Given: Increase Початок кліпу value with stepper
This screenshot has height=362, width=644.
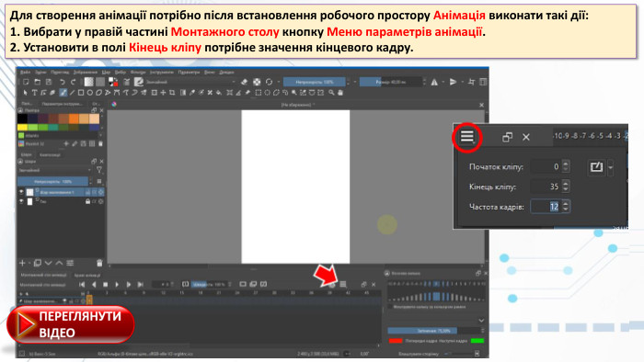Looking at the screenshot, I should point(566,164).
